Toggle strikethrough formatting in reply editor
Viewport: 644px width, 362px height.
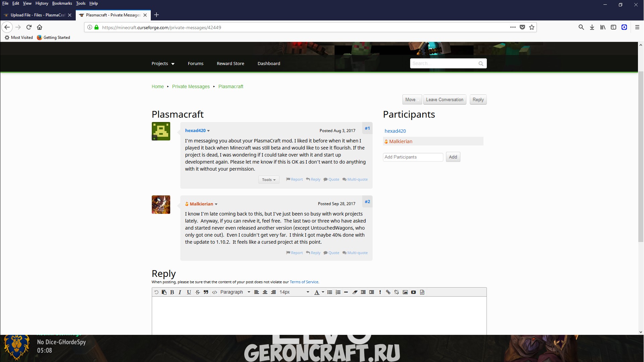tap(198, 292)
